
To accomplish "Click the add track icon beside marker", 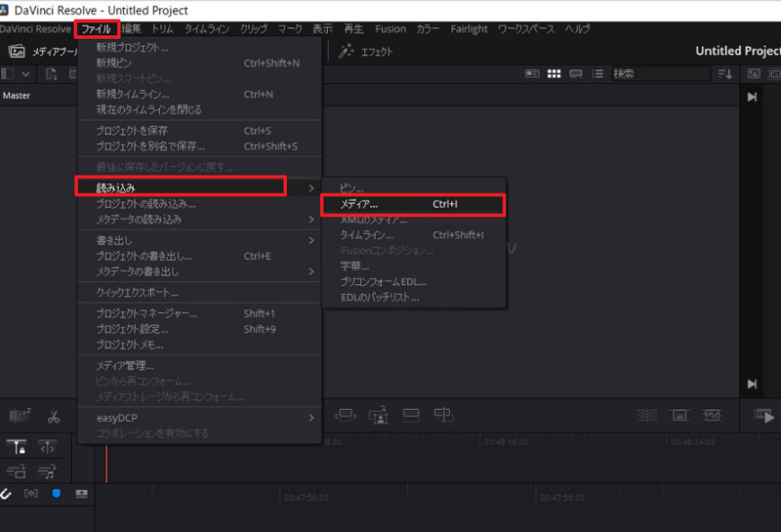I will click(x=81, y=493).
